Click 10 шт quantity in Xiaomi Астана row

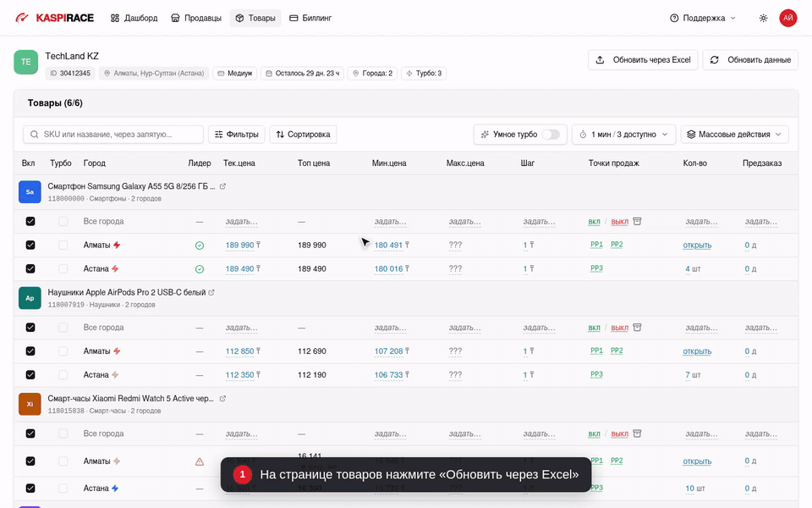[695, 489]
